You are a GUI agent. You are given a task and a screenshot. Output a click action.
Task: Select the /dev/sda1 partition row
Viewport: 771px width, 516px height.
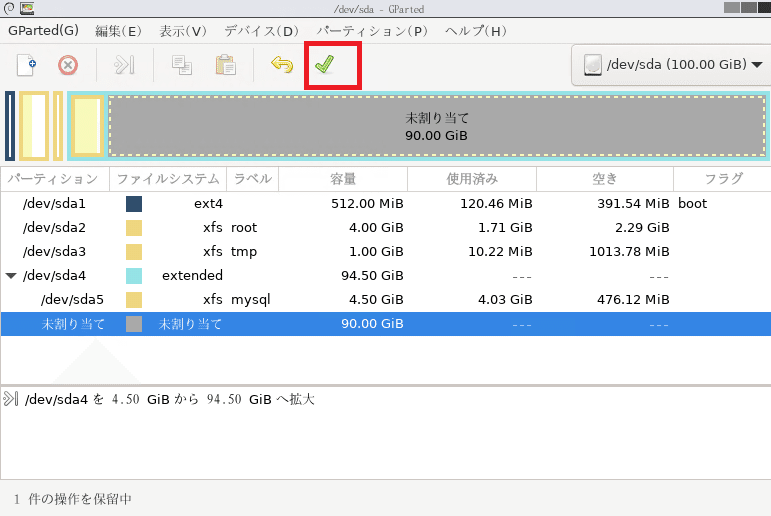386,204
